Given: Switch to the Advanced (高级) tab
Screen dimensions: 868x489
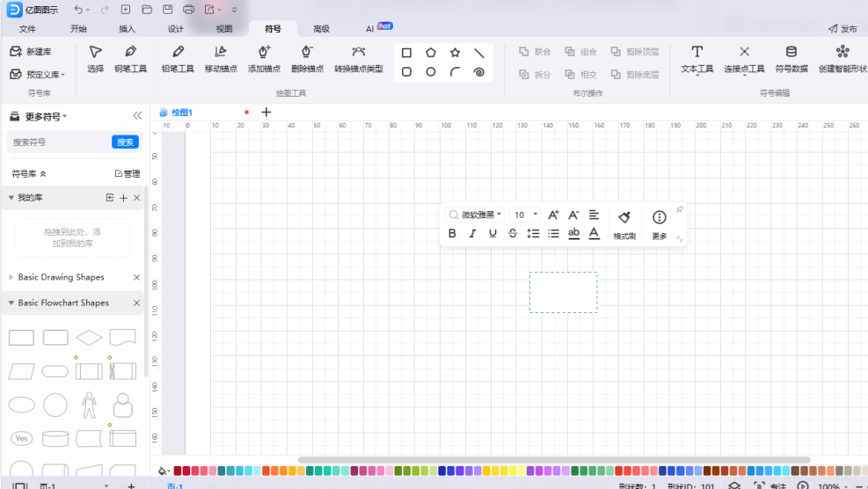Looking at the screenshot, I should click(321, 29).
